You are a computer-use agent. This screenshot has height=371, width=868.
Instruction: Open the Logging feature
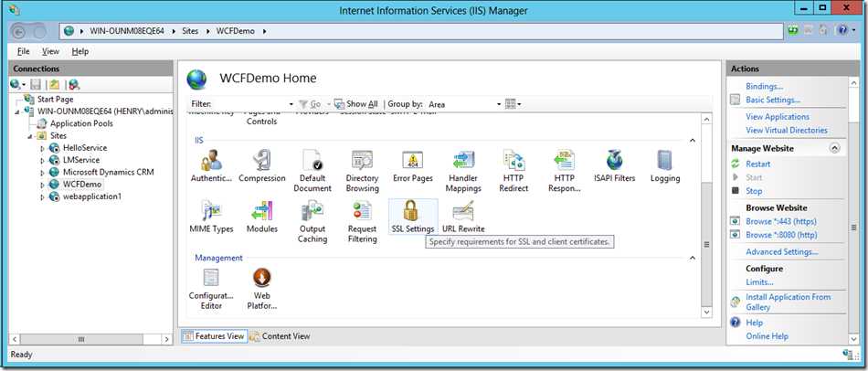[x=665, y=166]
